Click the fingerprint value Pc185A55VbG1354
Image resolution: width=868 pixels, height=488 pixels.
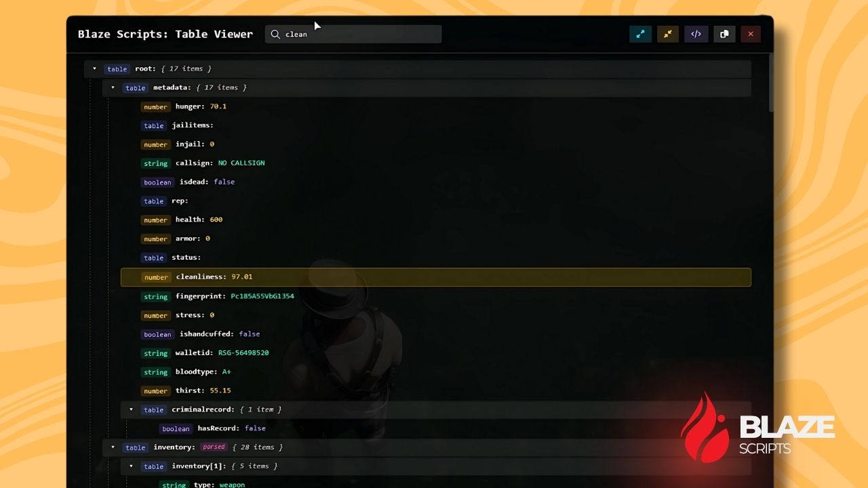(262, 296)
